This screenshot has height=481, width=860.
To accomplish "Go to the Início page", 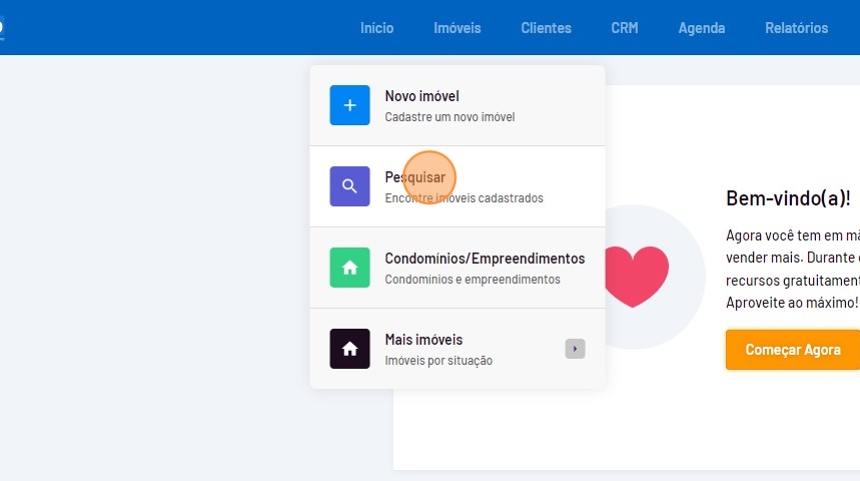I will click(x=377, y=28).
